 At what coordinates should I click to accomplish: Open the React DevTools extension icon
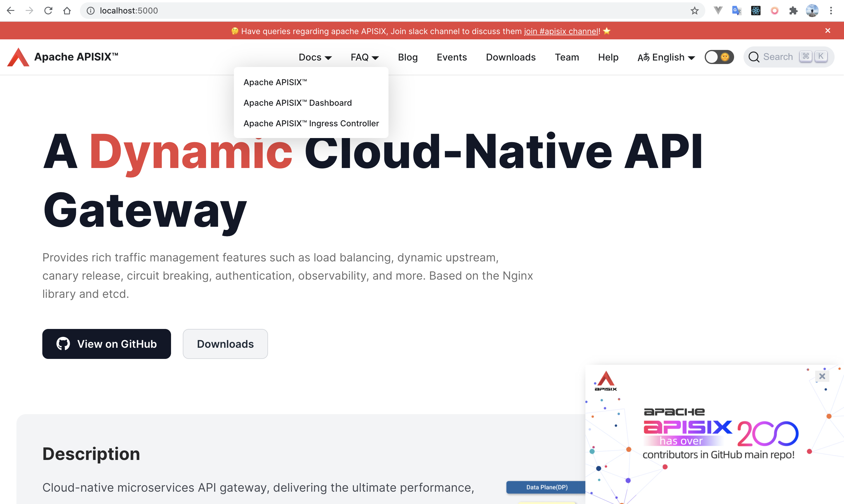coord(755,11)
